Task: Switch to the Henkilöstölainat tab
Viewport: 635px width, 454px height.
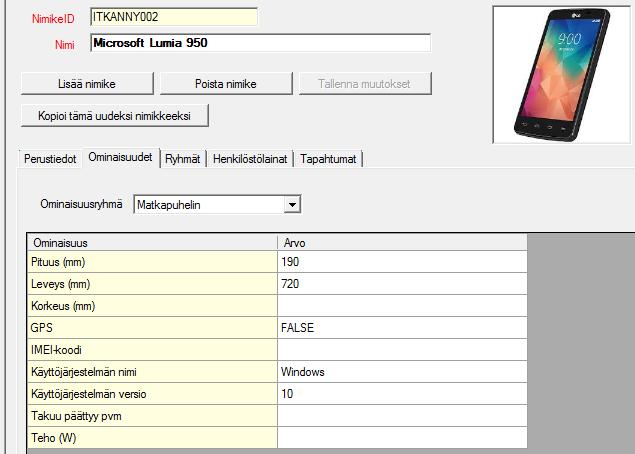Action: (250, 159)
